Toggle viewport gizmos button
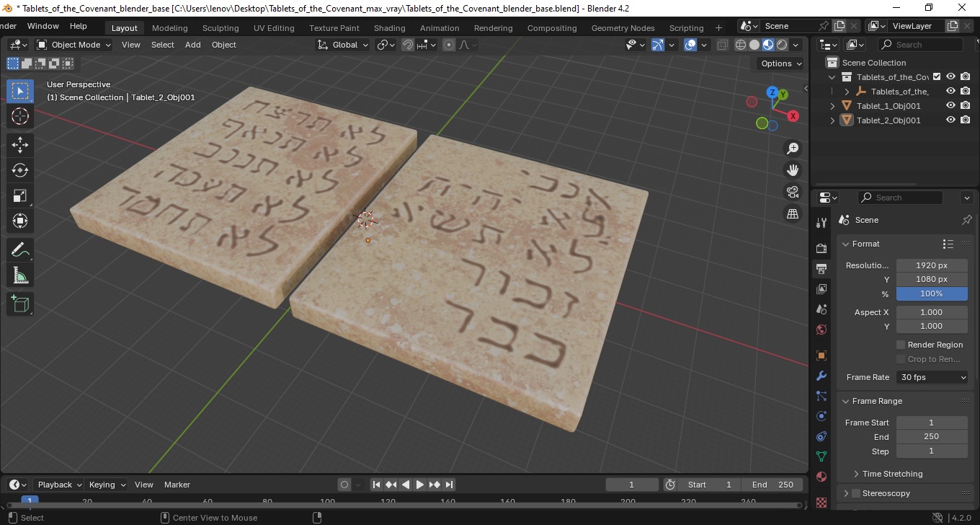This screenshot has width=980, height=525. (658, 45)
